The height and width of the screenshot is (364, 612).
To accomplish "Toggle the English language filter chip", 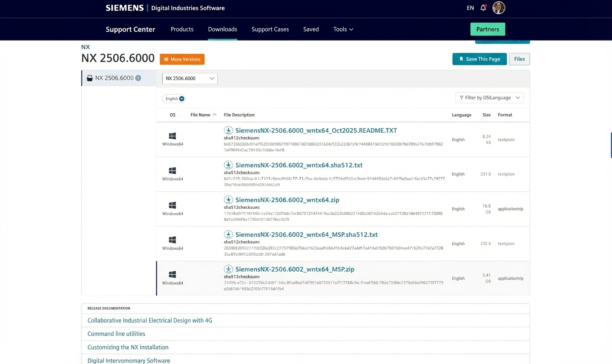I will (x=174, y=99).
